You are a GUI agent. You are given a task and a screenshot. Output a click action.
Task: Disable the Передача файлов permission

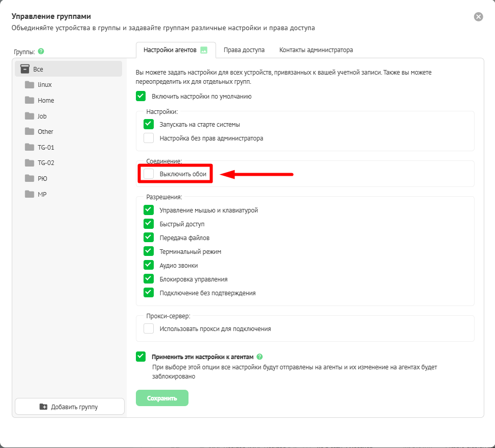click(149, 238)
